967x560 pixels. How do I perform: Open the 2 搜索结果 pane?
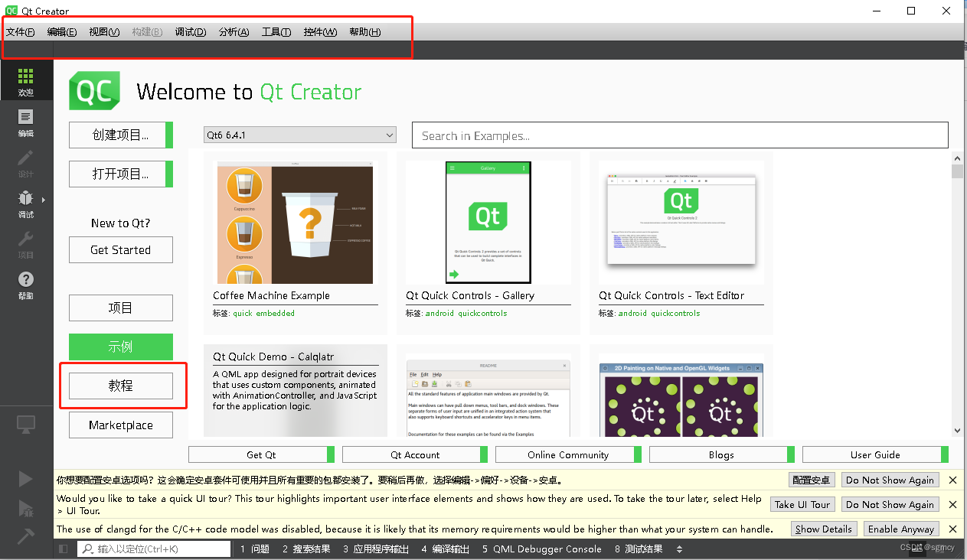[306, 549]
